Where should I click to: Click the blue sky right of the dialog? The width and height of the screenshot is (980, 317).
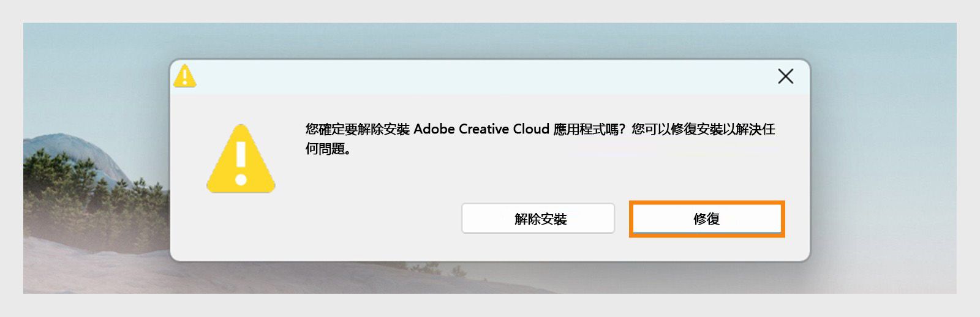(x=882, y=122)
